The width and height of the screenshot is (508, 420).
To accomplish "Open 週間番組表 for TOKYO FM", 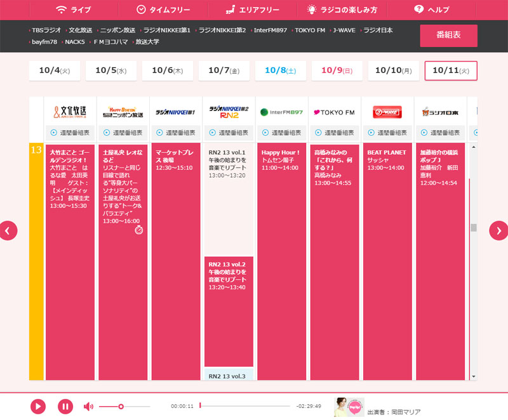I will click(x=335, y=133).
